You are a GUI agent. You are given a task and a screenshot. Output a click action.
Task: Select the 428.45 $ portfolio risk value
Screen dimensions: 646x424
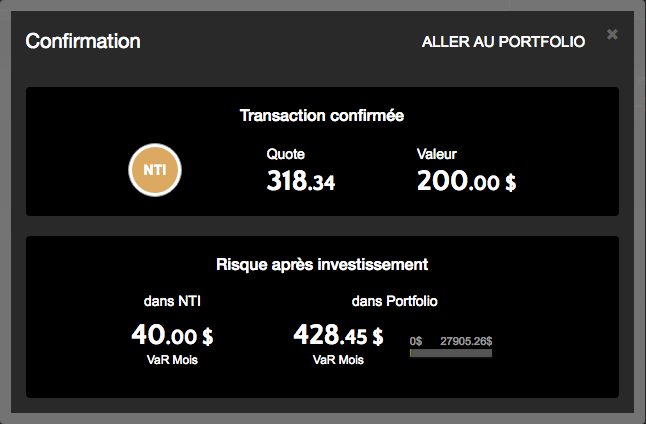click(x=338, y=335)
